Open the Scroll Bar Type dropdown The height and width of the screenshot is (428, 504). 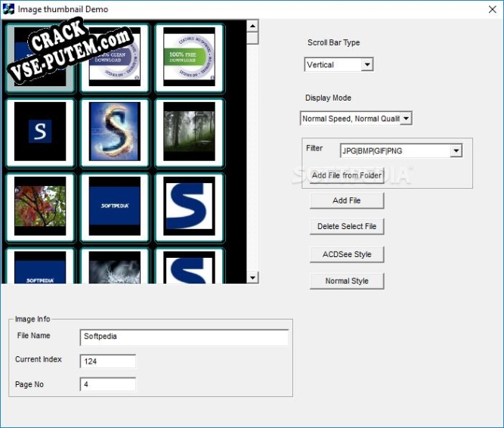click(x=367, y=65)
